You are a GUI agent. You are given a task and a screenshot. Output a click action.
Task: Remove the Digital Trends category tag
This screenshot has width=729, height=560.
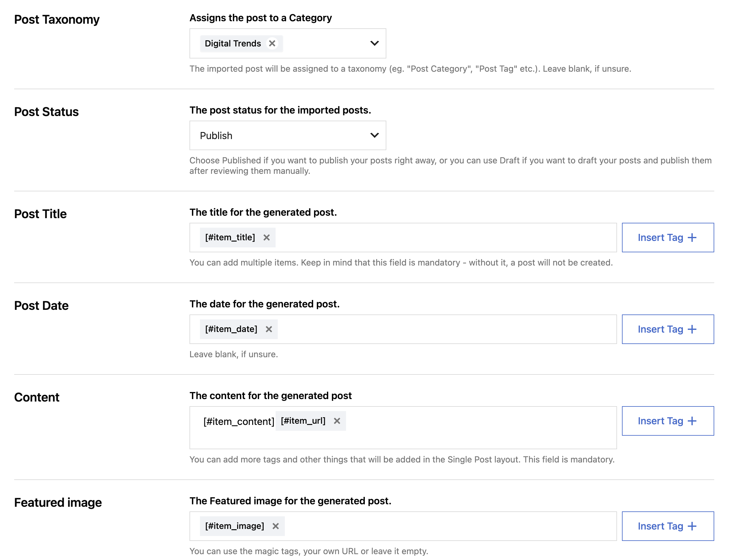(272, 43)
